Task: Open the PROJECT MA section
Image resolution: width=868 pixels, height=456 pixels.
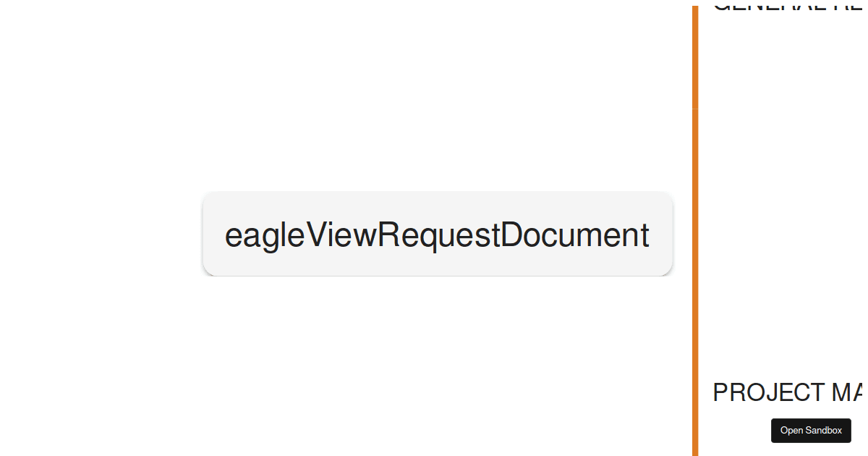Action: click(787, 392)
